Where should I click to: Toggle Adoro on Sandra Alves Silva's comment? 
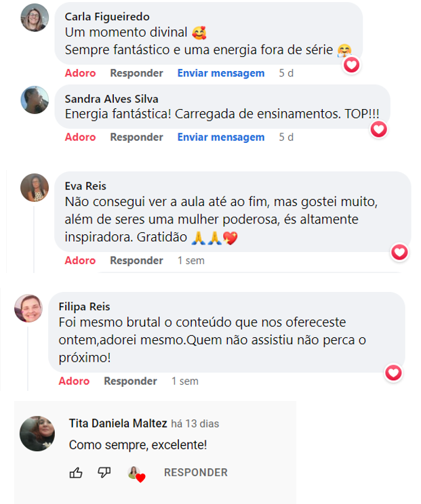80,138
